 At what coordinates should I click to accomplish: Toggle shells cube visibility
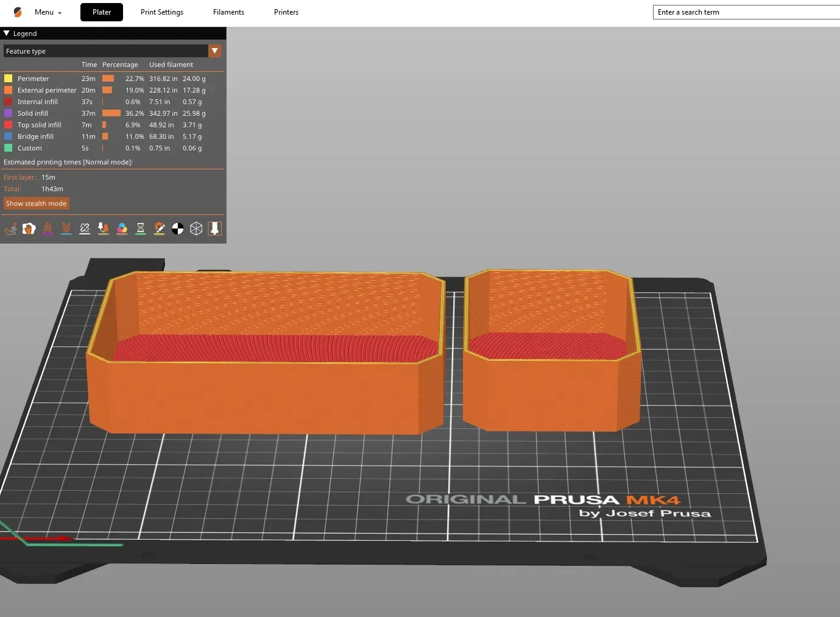[x=196, y=228]
